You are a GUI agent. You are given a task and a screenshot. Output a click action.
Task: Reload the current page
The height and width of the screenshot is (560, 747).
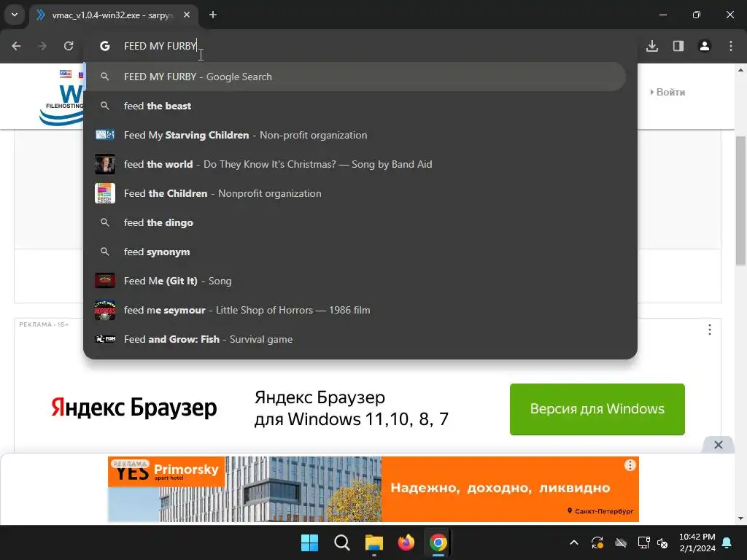[x=69, y=46]
